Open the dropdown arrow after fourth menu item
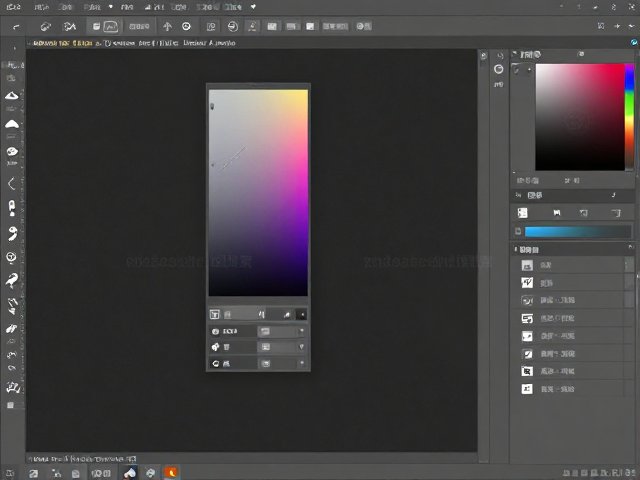640x480 pixels. coord(111,7)
